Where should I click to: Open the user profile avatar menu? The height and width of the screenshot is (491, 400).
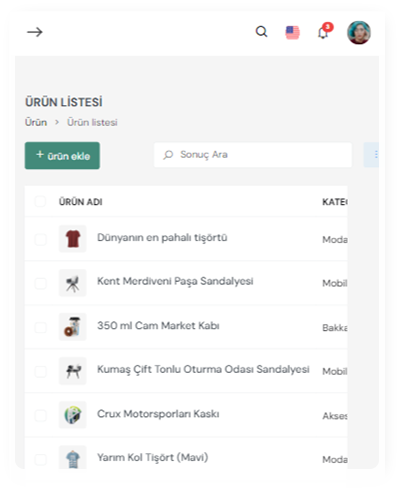359,32
